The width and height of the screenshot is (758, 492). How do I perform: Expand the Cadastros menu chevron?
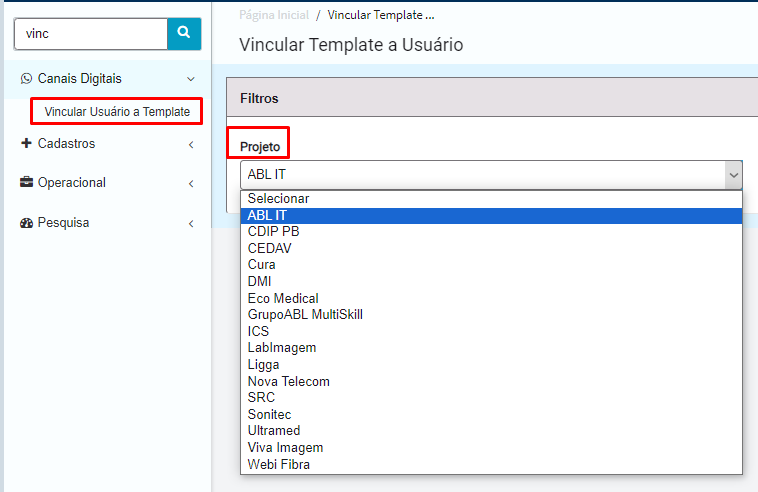(x=191, y=145)
